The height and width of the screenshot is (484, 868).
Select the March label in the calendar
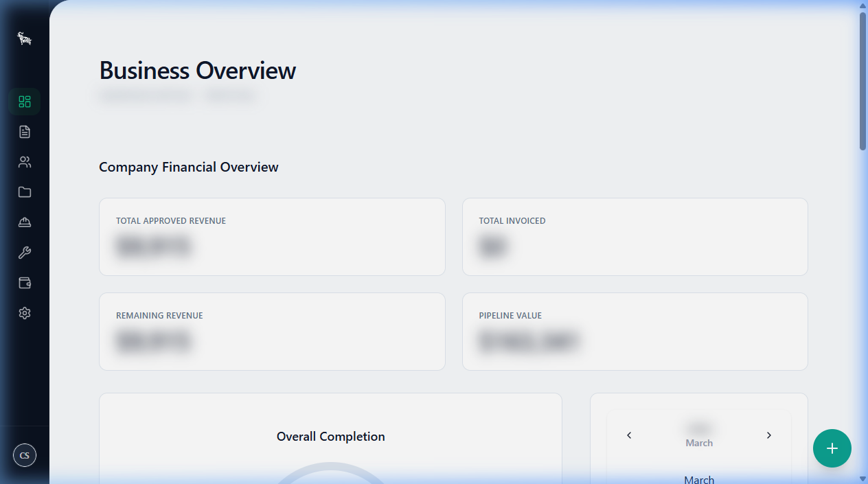(x=698, y=442)
